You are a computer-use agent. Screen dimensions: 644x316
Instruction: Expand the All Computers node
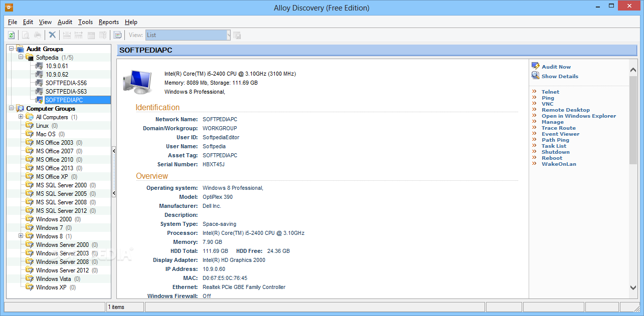coord(21,117)
